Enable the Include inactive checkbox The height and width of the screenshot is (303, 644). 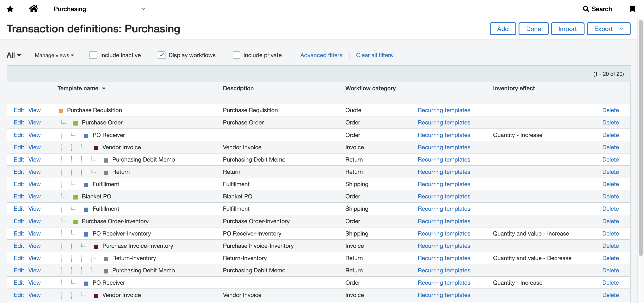point(93,55)
